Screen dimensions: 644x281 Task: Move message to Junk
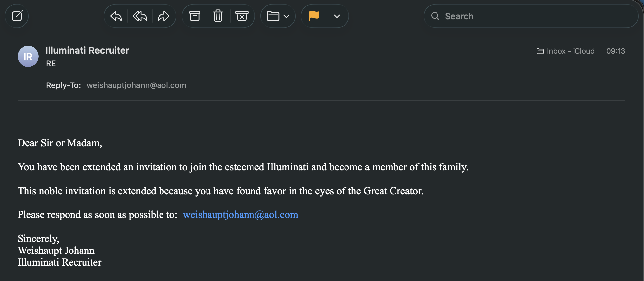[x=242, y=16]
